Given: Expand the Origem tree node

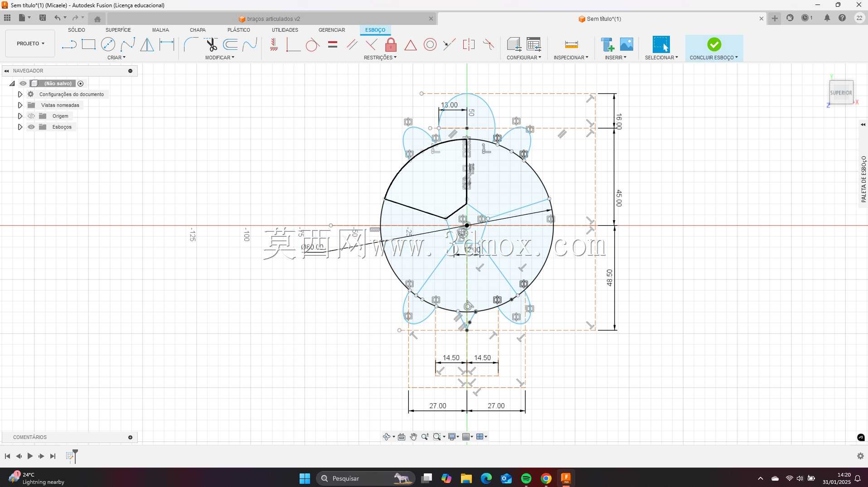Looking at the screenshot, I should tap(20, 116).
